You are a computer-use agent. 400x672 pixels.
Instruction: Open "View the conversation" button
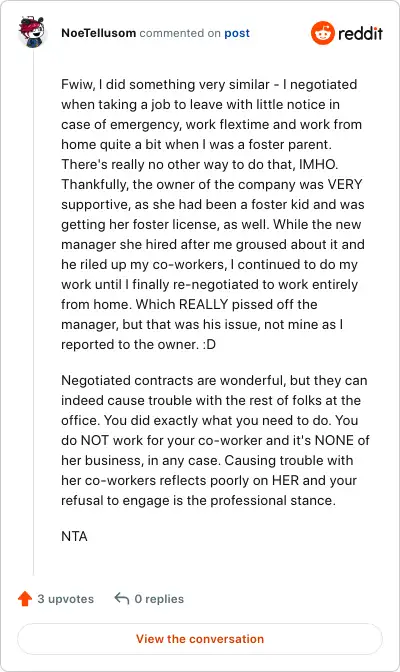tap(200, 639)
